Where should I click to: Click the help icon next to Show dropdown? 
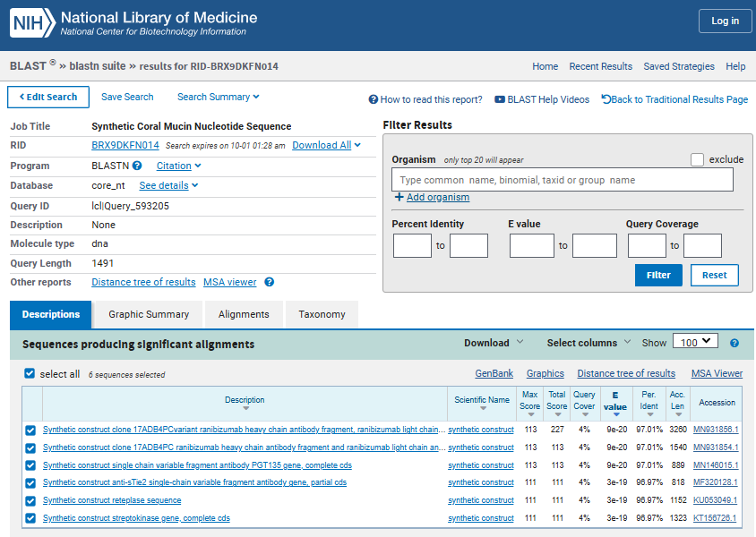coord(735,343)
